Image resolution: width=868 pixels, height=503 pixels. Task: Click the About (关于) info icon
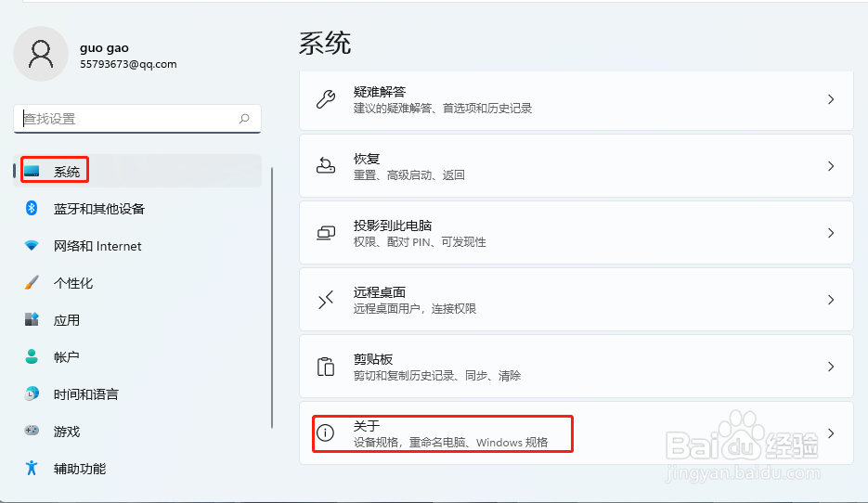click(326, 433)
